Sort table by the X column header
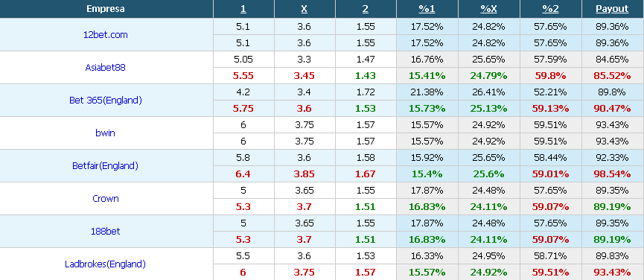Screen dimensions: 644x280 coord(305,9)
